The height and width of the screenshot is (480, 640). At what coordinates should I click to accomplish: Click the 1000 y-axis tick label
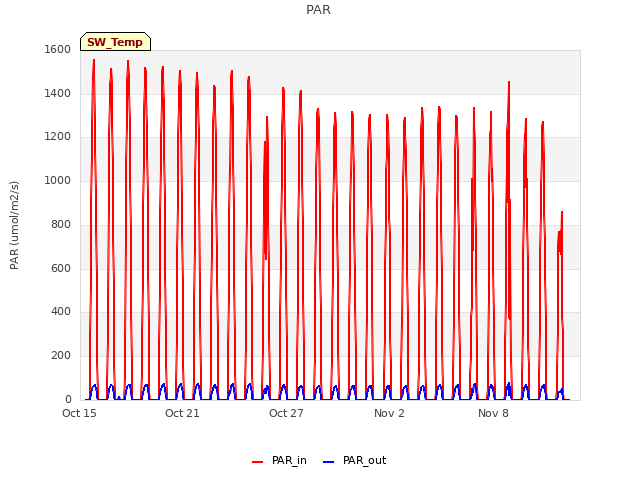point(58,180)
